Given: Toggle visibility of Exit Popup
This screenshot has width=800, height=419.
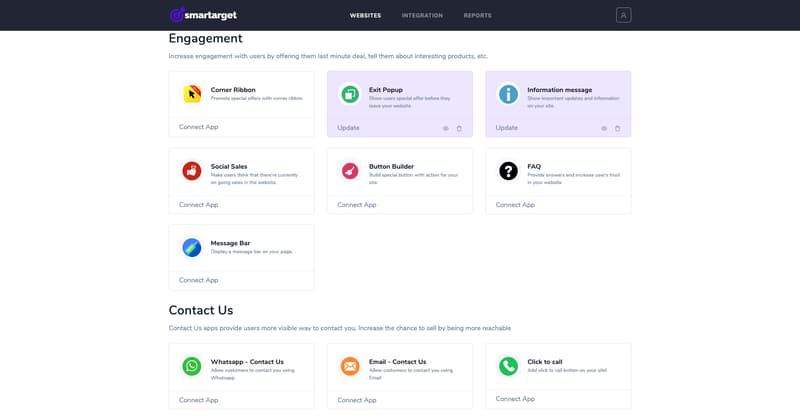Looking at the screenshot, I should point(445,129).
